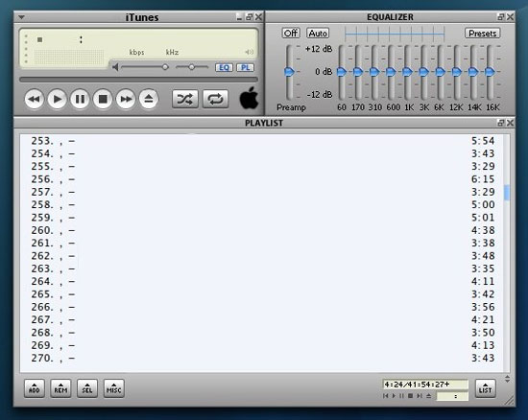Toggle the EQ window button

[224, 67]
